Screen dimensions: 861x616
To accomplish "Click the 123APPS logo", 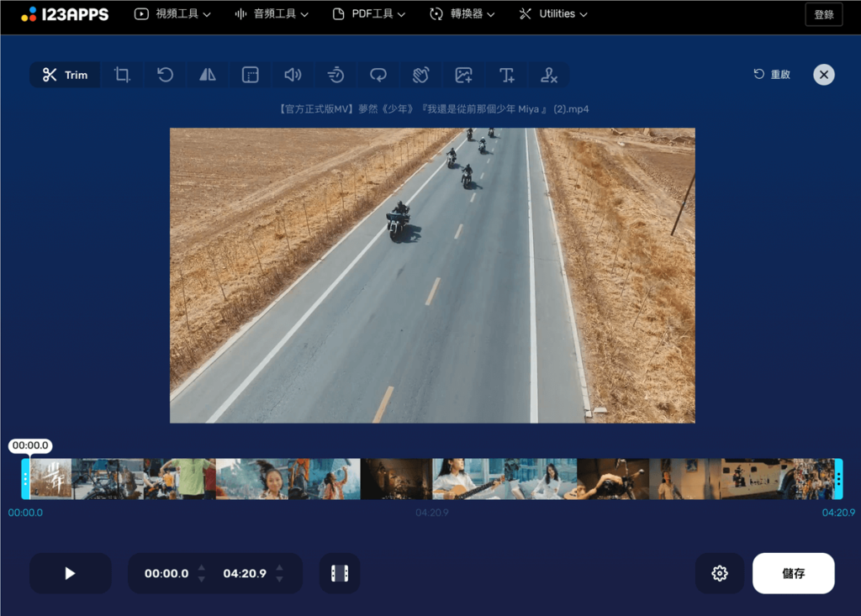I will [x=65, y=14].
